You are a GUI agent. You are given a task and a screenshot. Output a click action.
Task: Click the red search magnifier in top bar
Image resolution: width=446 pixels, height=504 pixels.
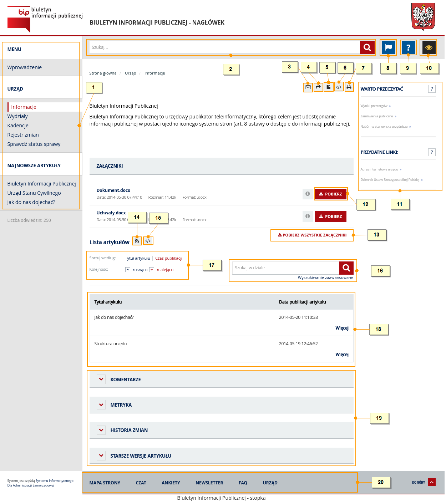tap(367, 47)
